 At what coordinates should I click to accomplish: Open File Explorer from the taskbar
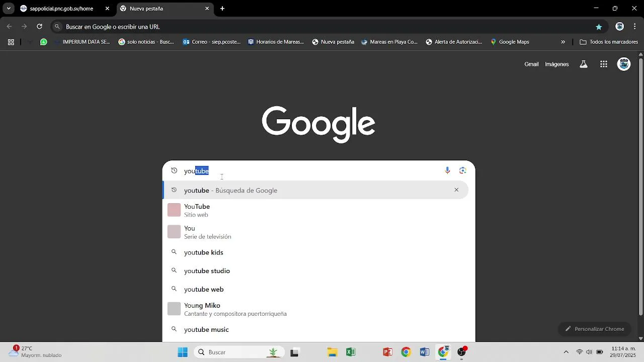(332, 352)
